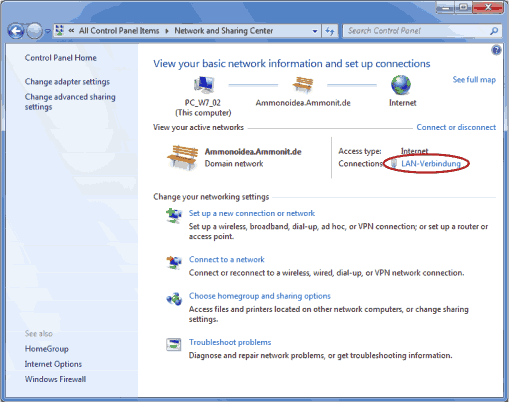Viewport: 509px width, 402px height.
Task: Open Change advanced sharing settings
Action: click(70, 102)
